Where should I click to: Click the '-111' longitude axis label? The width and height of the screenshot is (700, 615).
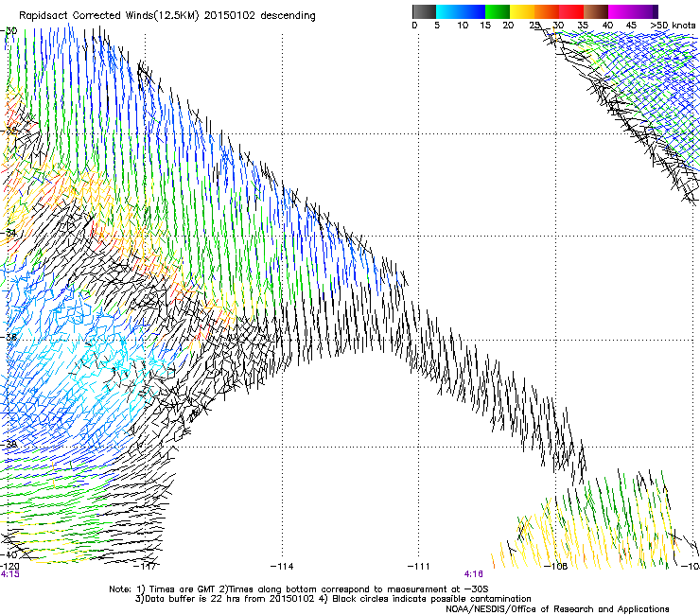tap(418, 567)
